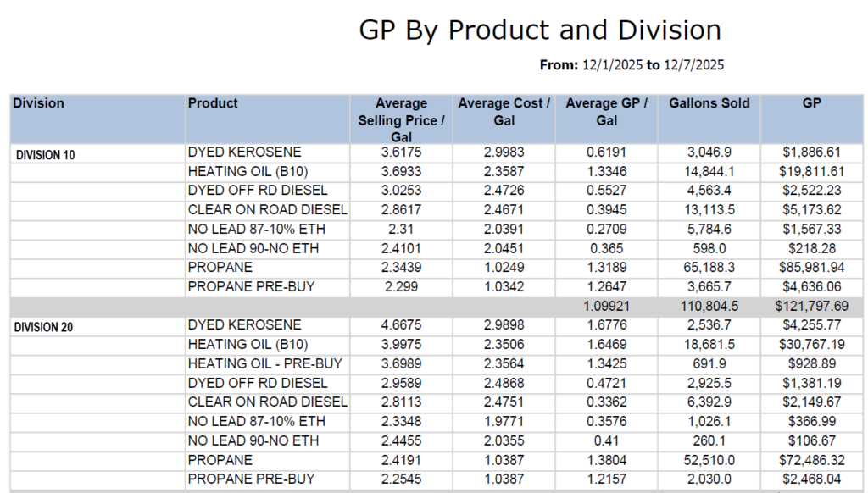Click HEATING OIL - PRE-BUY product
The height and width of the screenshot is (493, 868).
point(265,363)
